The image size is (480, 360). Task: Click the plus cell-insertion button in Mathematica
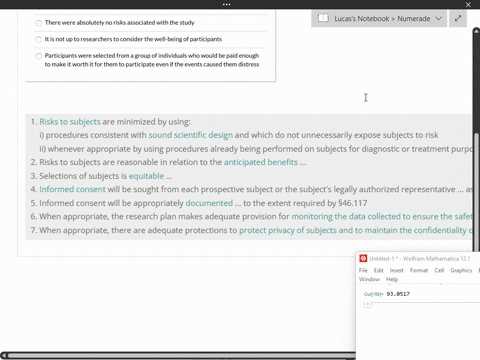coord(367,304)
